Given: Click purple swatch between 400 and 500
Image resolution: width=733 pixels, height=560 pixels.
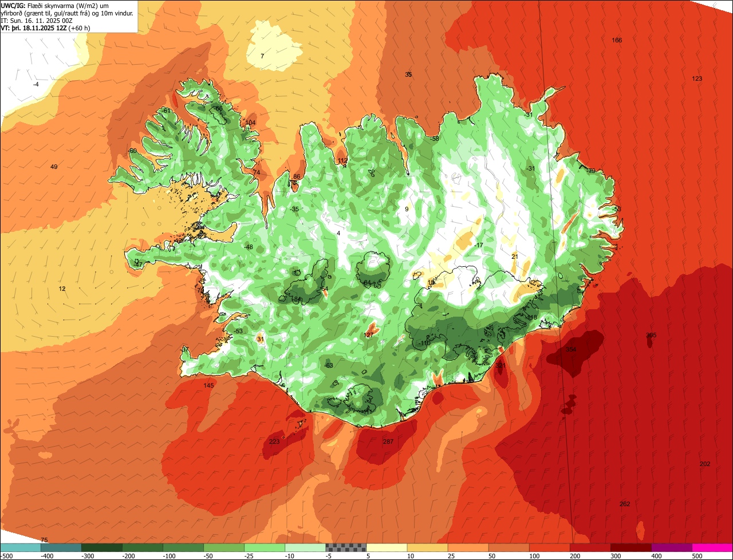Looking at the screenshot, I should 671,547.
